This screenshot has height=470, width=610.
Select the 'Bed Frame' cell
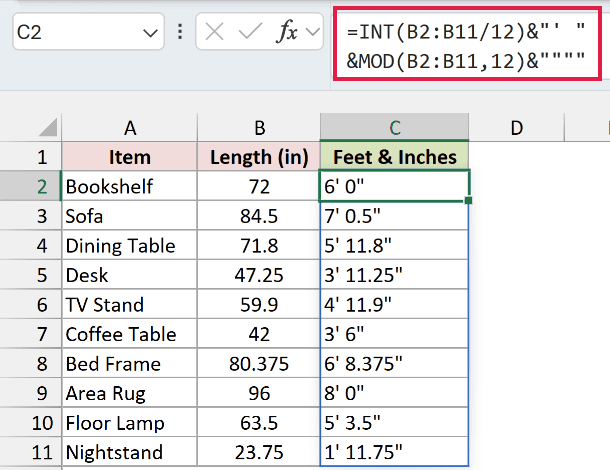130,364
